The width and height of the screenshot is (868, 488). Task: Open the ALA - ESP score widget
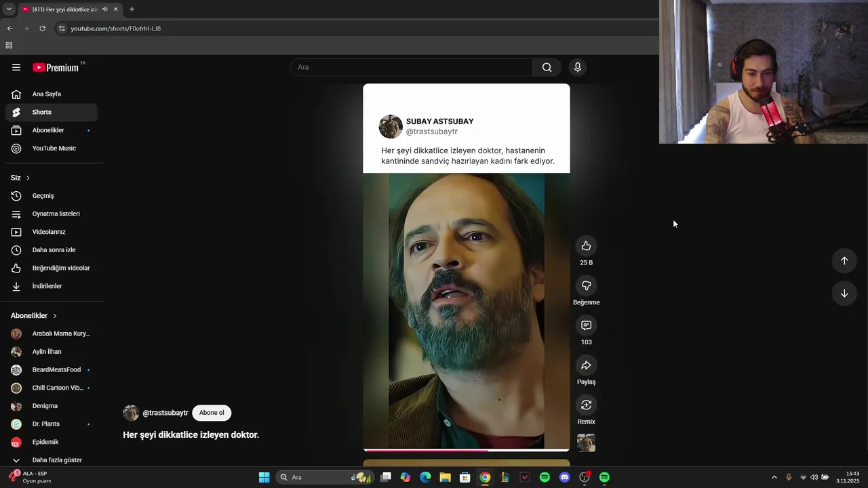coord(28,477)
